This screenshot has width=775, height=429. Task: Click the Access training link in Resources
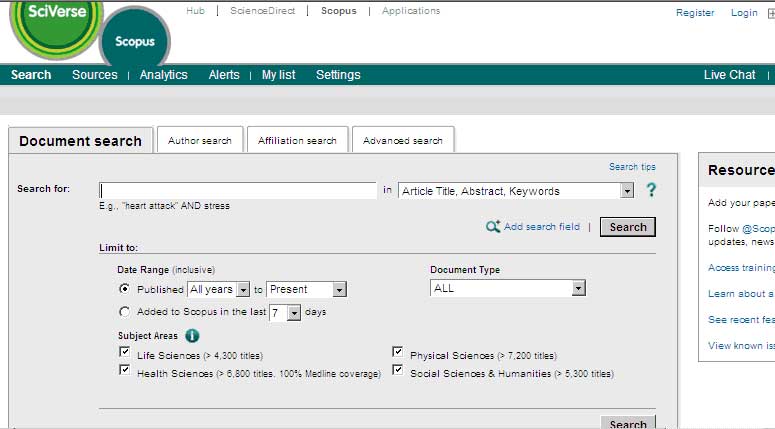pyautogui.click(x=741, y=267)
